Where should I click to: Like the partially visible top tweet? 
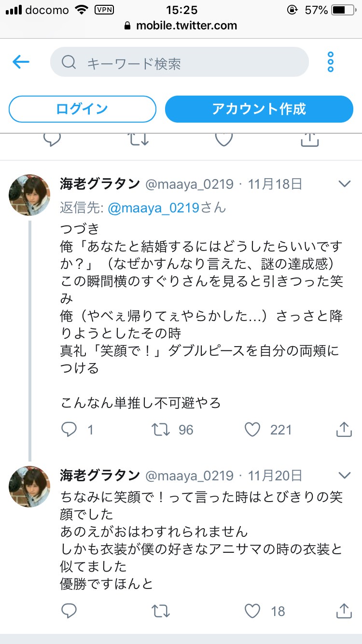point(224,139)
